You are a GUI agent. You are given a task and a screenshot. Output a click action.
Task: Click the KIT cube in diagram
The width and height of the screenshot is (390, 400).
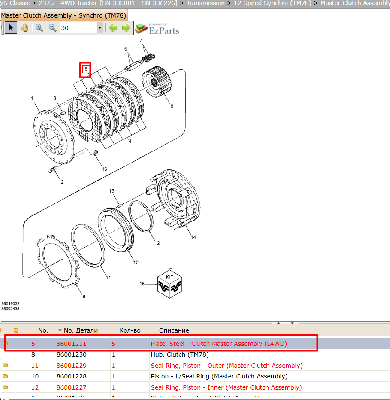(x=170, y=284)
